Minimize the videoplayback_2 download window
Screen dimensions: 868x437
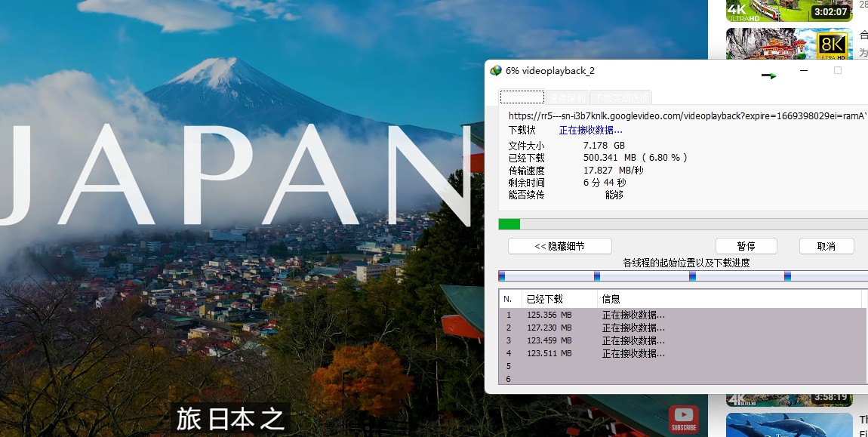pyautogui.click(x=804, y=70)
